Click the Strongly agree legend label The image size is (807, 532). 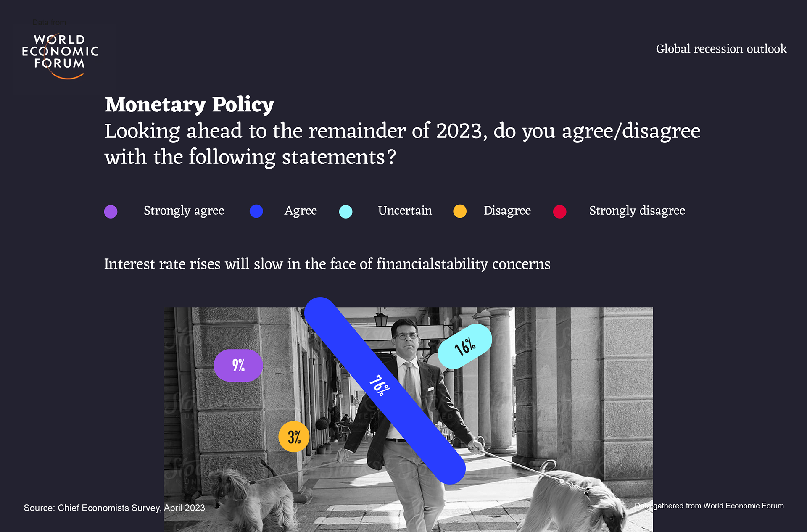(x=184, y=211)
